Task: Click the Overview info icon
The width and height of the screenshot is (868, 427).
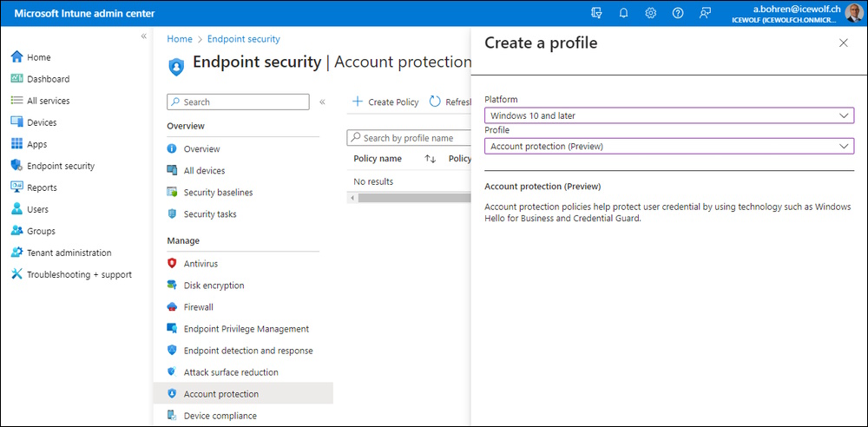Action: pyautogui.click(x=172, y=149)
